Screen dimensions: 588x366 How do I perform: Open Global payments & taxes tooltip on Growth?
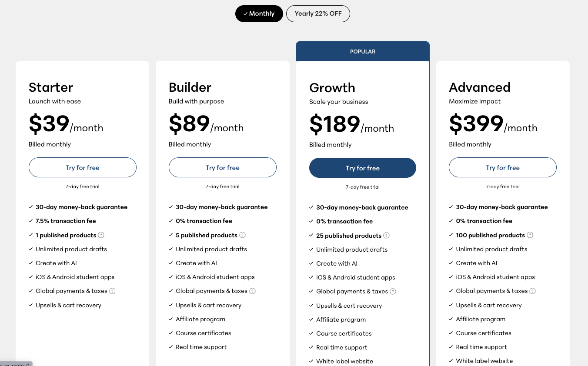coord(393,291)
